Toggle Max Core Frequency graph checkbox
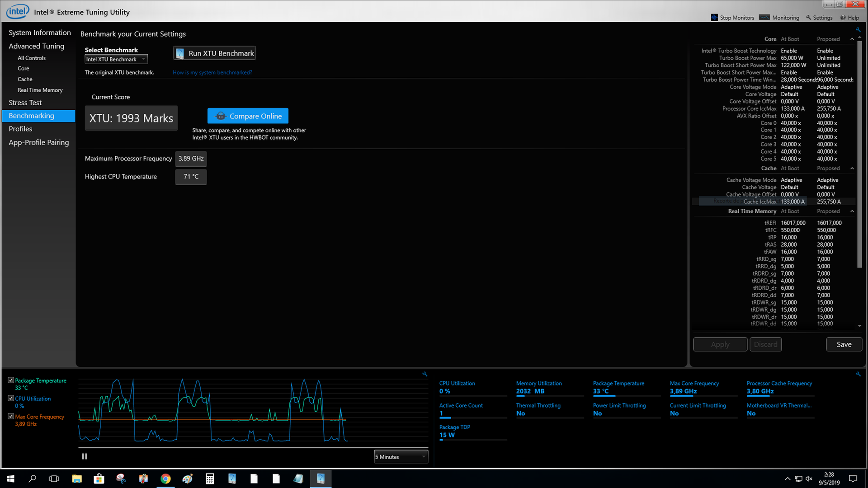 tap(11, 417)
